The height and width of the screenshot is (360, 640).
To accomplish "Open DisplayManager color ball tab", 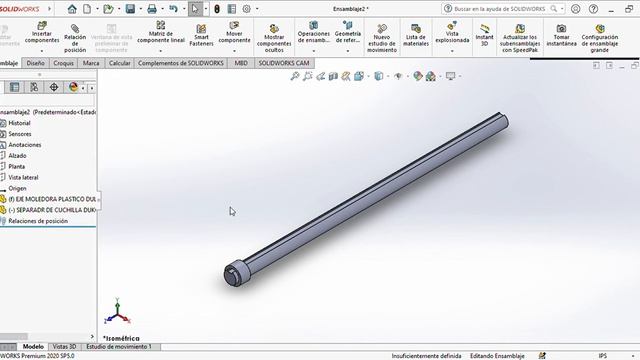I will pos(73,87).
